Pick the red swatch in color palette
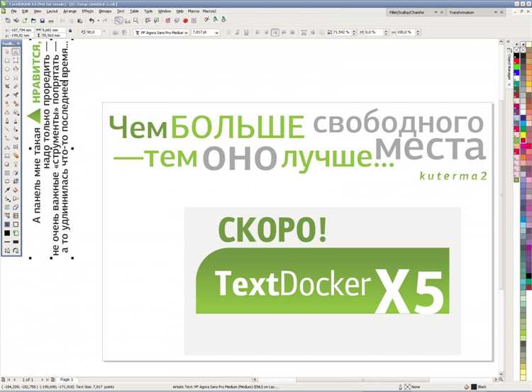Screen dimensions: 532x392 tap(518, 62)
